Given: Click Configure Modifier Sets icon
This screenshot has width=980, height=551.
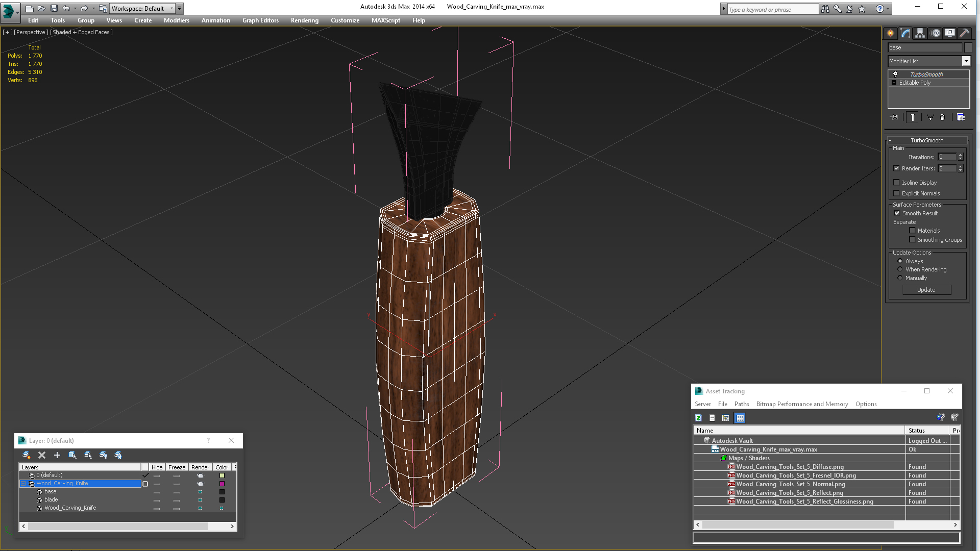Looking at the screenshot, I should (961, 117).
